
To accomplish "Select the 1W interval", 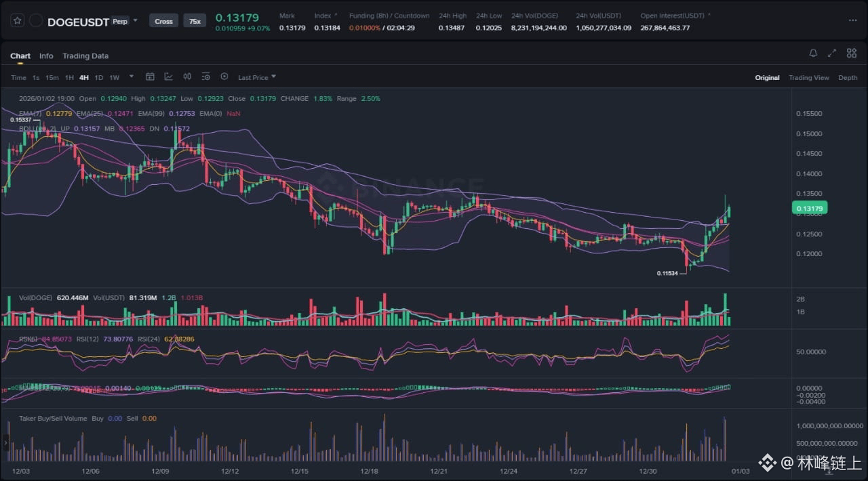I will pyautogui.click(x=114, y=77).
